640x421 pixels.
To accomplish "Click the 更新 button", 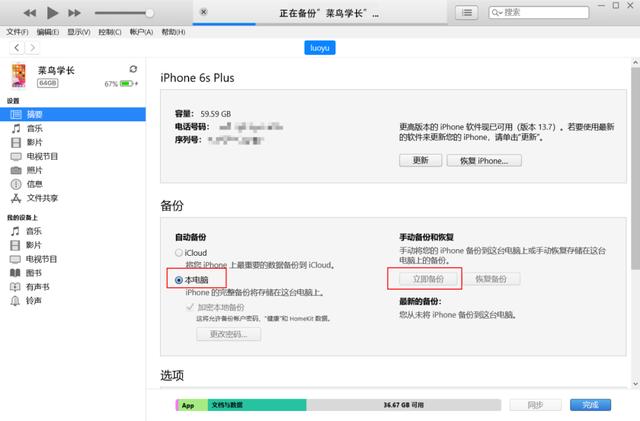I will 420,160.
